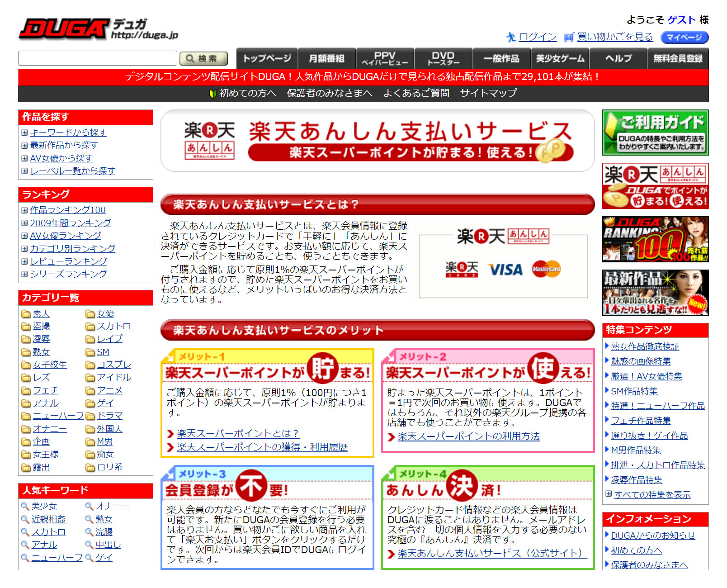The width and height of the screenshot is (727, 588).
Task: Expand plus icon beside キーワードから探す
Action: [24, 133]
